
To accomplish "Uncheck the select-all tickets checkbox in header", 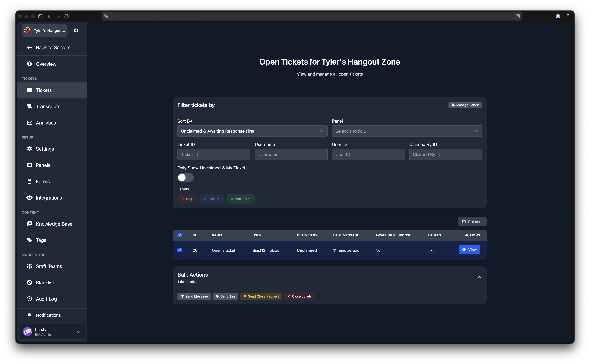I will 180,235.
